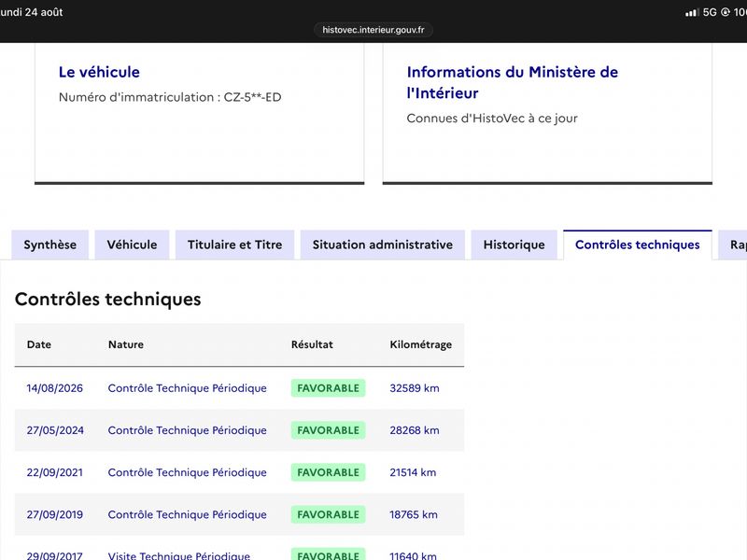The image size is (747, 560).
Task: Click the Informations du Ministère de l'Intérieur heading
Action: [x=512, y=82]
